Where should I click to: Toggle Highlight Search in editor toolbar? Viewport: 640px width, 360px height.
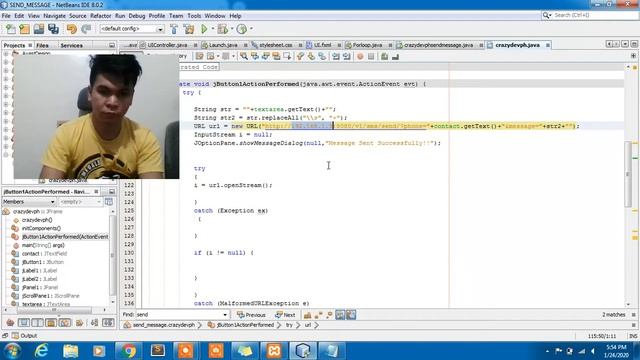point(276,56)
